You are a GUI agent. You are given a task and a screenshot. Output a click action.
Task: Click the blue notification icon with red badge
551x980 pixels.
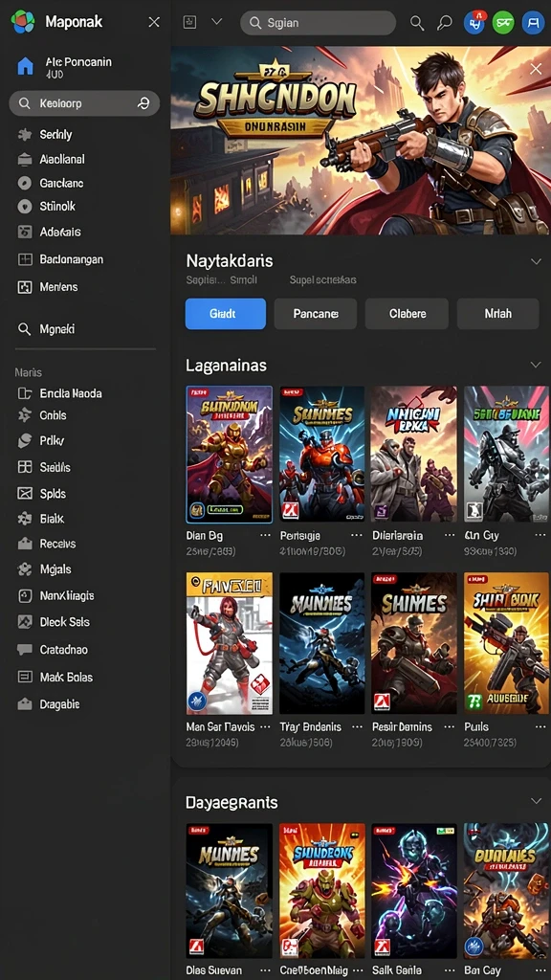(x=474, y=23)
